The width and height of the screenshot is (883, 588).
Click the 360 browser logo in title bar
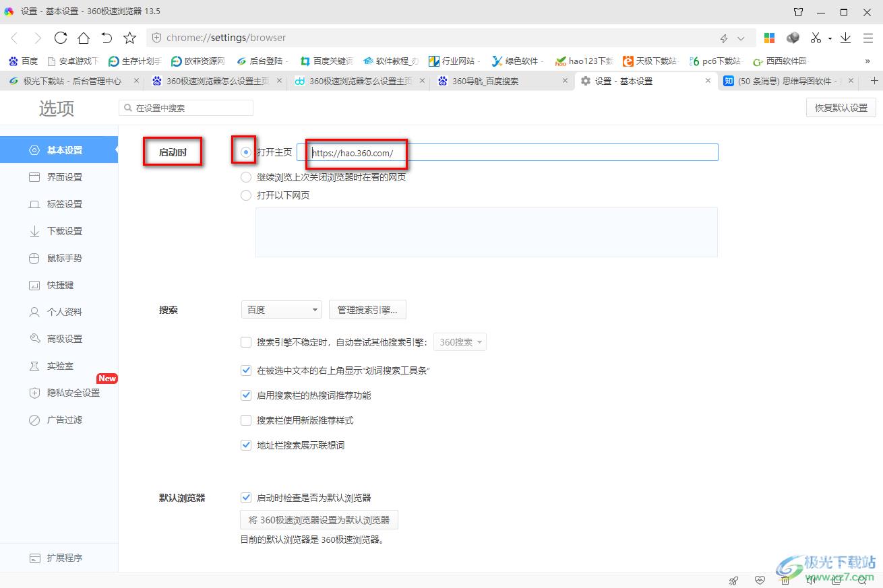point(9,11)
